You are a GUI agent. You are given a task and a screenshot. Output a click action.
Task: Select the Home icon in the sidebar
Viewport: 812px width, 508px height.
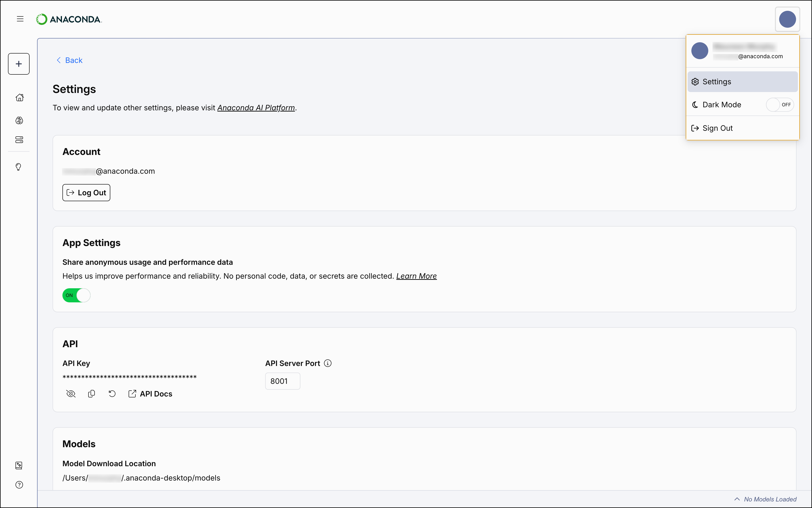pos(19,97)
